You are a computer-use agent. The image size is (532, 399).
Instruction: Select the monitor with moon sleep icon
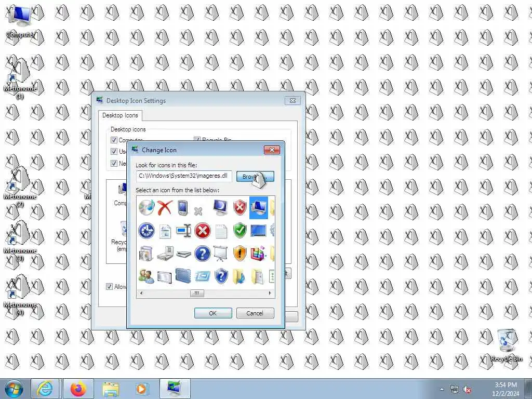(x=220, y=207)
